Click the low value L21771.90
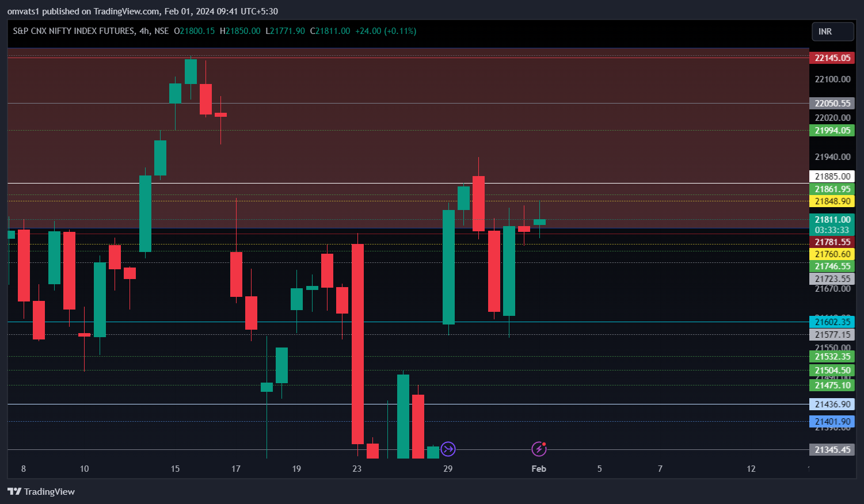 (285, 31)
